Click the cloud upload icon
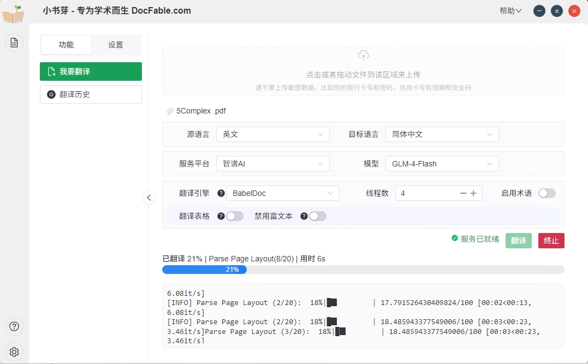The width and height of the screenshot is (588, 364). point(363,56)
